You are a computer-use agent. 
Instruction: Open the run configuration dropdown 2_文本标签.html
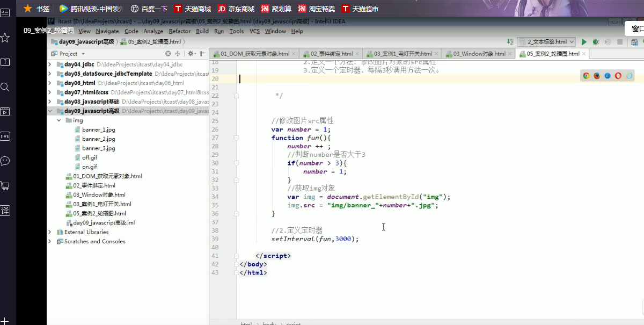[546, 42]
